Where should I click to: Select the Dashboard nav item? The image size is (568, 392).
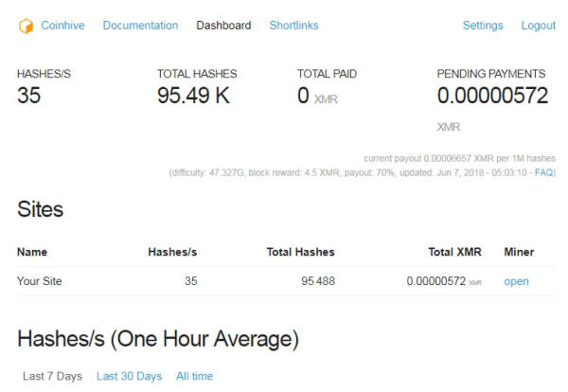point(223,26)
